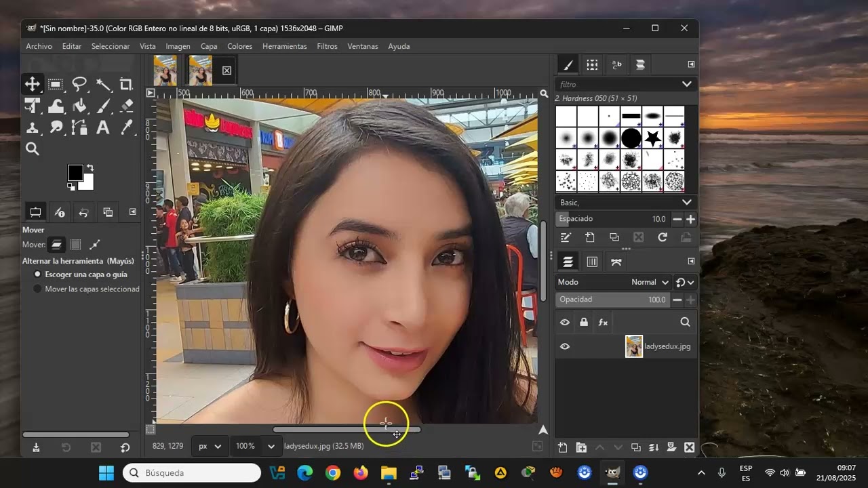
Task: Select the Eraser tool
Action: click(126, 106)
